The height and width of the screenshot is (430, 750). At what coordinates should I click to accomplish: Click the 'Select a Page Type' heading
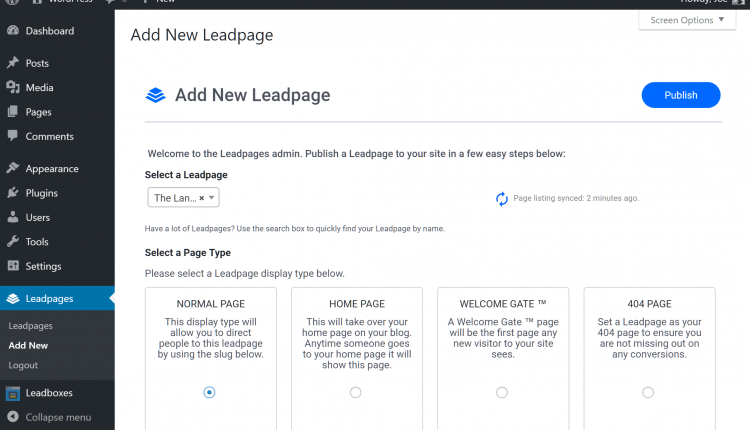point(188,253)
